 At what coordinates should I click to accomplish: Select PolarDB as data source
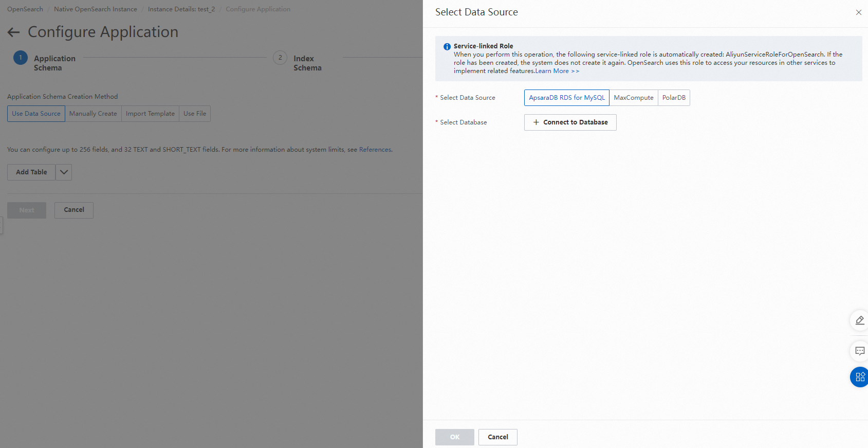pos(674,98)
